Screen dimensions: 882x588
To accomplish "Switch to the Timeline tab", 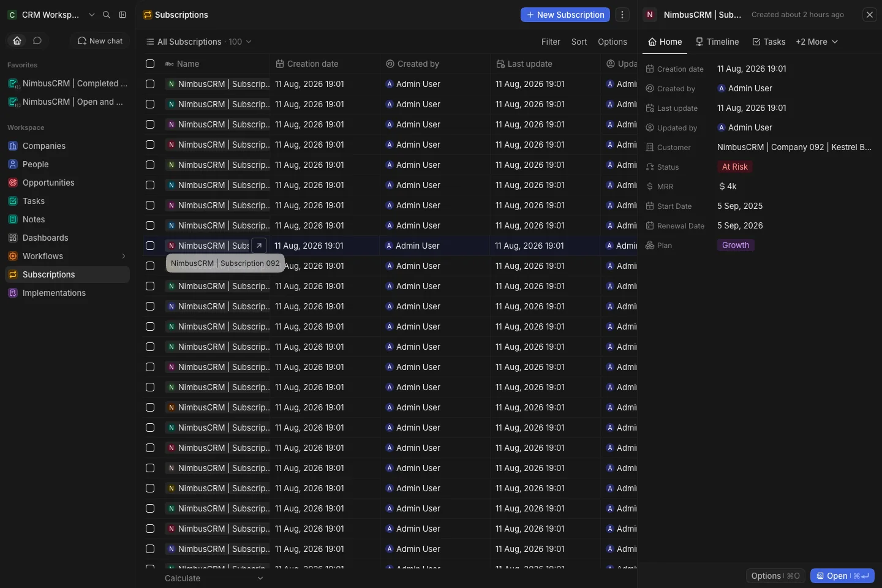I will point(717,42).
